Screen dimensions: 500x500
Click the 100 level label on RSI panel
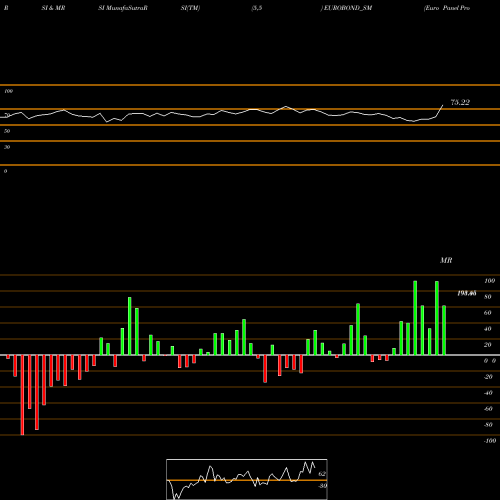[x=8, y=91]
